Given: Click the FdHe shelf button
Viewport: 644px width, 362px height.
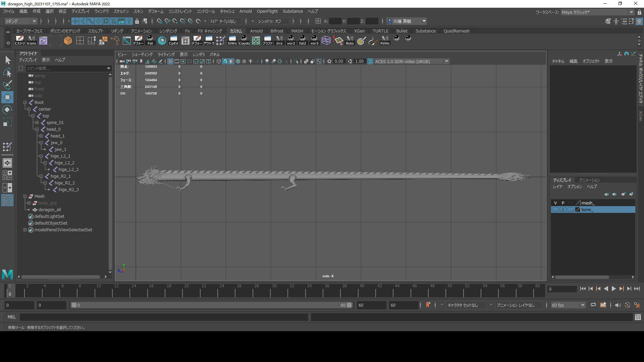Looking at the screenshot, I should pos(385,41).
